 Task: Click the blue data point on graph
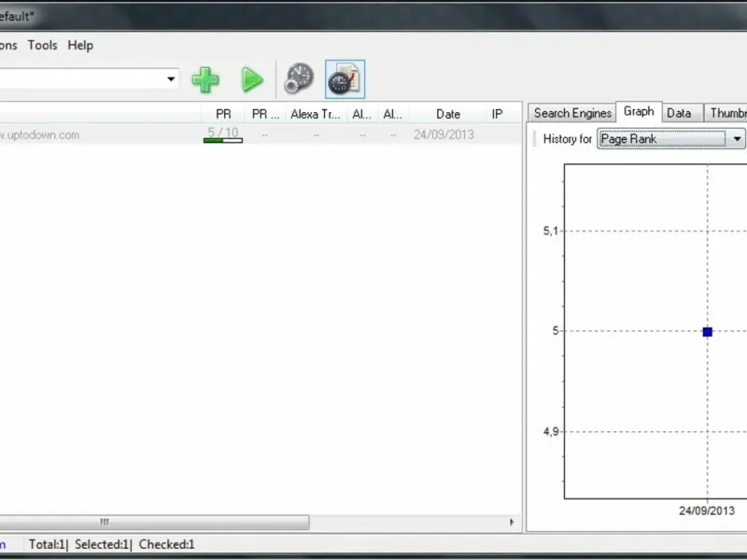tap(708, 332)
